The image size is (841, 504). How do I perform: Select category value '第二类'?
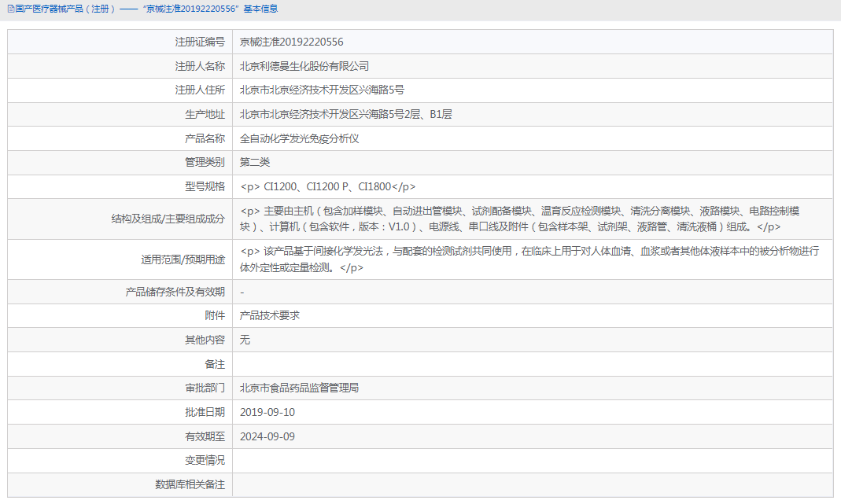(255, 162)
